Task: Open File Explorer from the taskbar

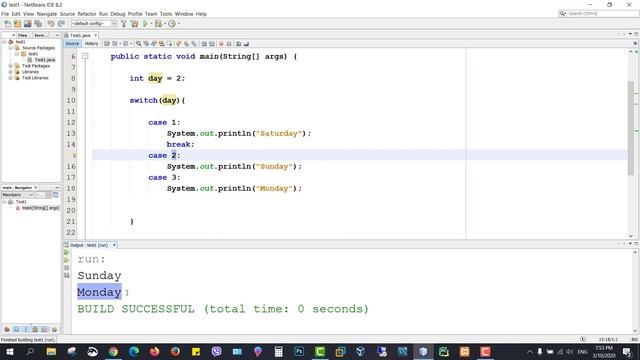Action: coord(51,351)
